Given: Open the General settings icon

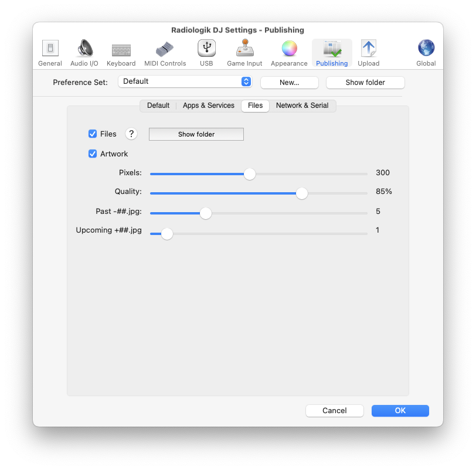Looking at the screenshot, I should click(x=50, y=48).
